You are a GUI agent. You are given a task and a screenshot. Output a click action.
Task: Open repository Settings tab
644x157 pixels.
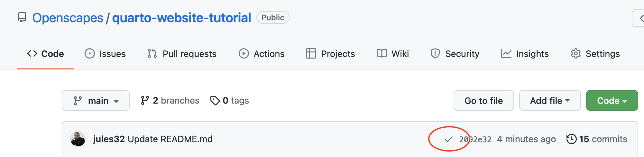click(x=595, y=54)
